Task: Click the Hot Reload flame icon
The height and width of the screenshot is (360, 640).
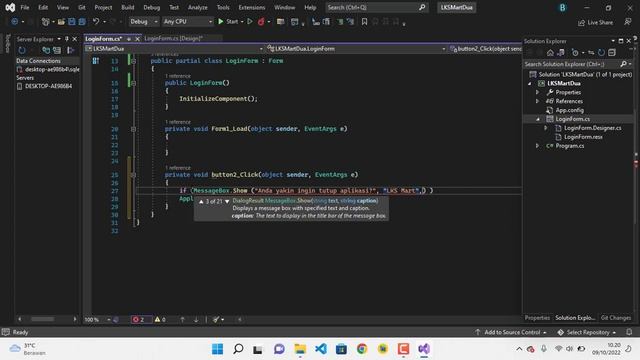Action: [x=261, y=22]
